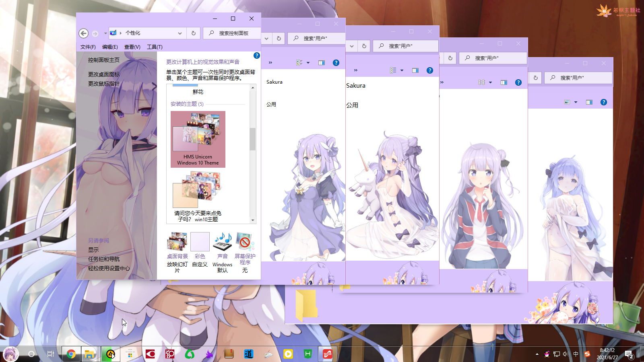Open the 编辑(E) menu
The height and width of the screenshot is (362, 644).
(x=110, y=47)
